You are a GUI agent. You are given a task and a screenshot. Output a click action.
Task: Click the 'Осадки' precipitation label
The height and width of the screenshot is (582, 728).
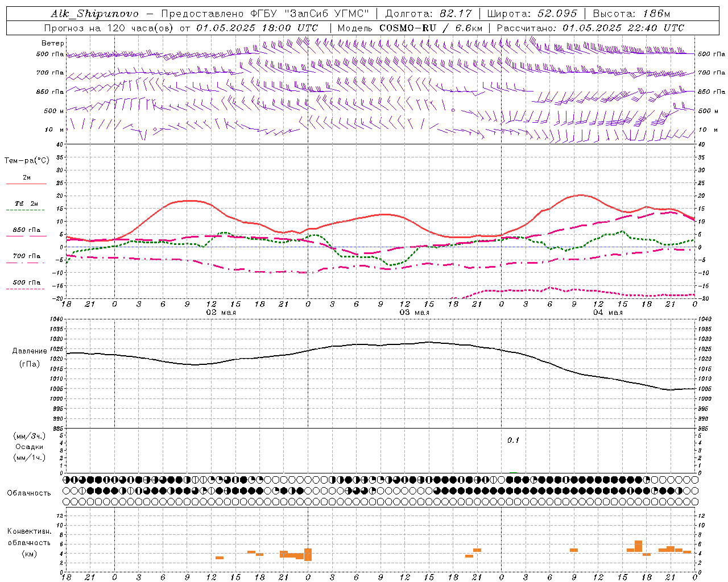30,447
